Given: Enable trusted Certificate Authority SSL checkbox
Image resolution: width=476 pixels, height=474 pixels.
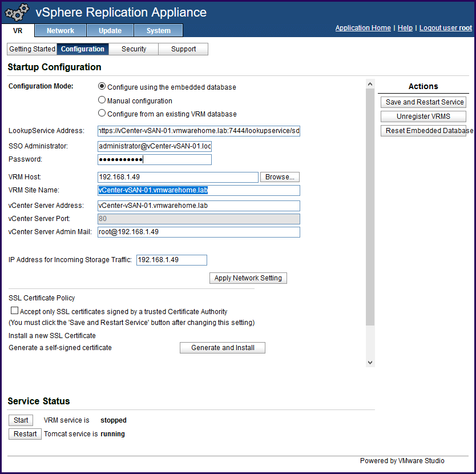Looking at the screenshot, I should tap(14, 311).
